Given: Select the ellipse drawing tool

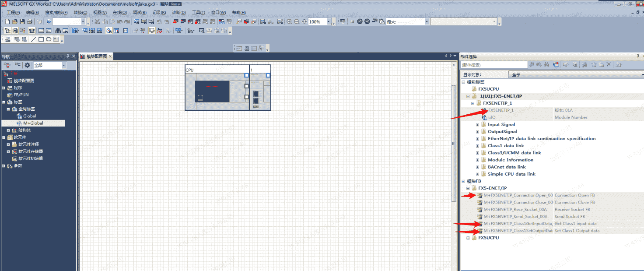Looking at the screenshot, I should [49, 39].
